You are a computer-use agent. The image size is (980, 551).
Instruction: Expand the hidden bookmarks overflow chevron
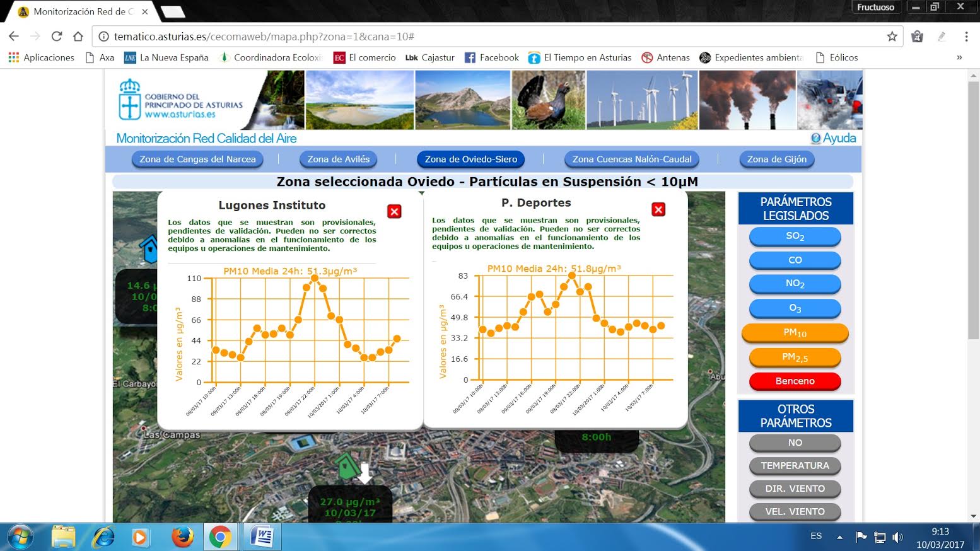(x=959, y=57)
